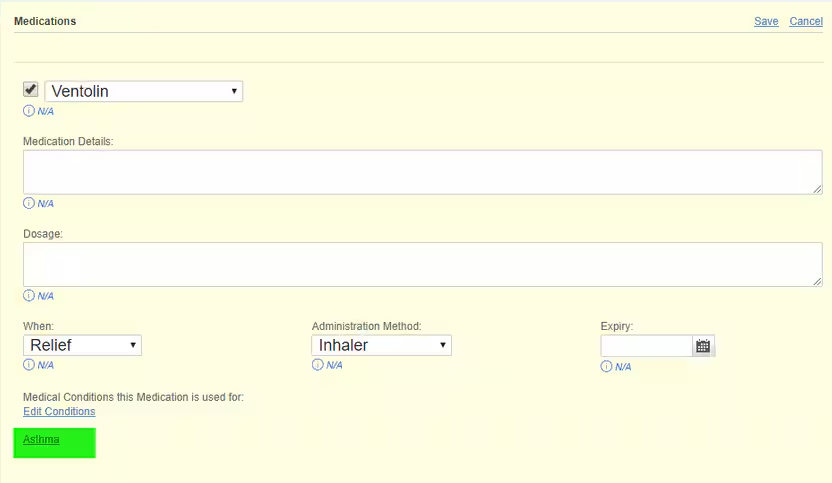Open the Expiry calendar date picker icon
The width and height of the screenshot is (832, 483).
pyautogui.click(x=703, y=346)
